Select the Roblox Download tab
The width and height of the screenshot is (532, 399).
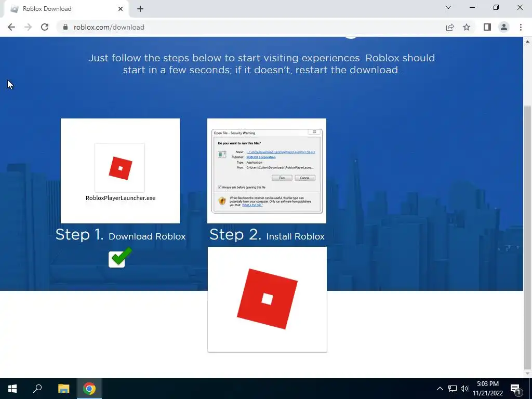(x=66, y=9)
